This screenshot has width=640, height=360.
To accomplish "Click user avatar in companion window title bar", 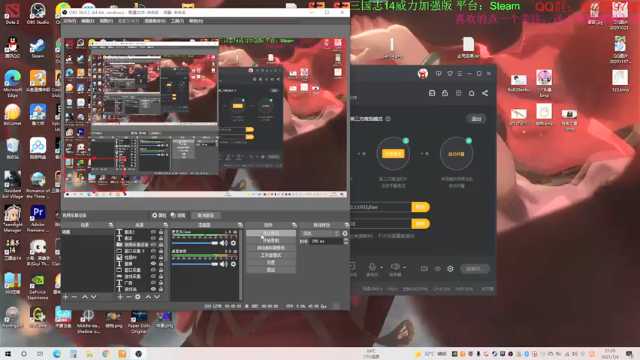I will (x=422, y=73).
